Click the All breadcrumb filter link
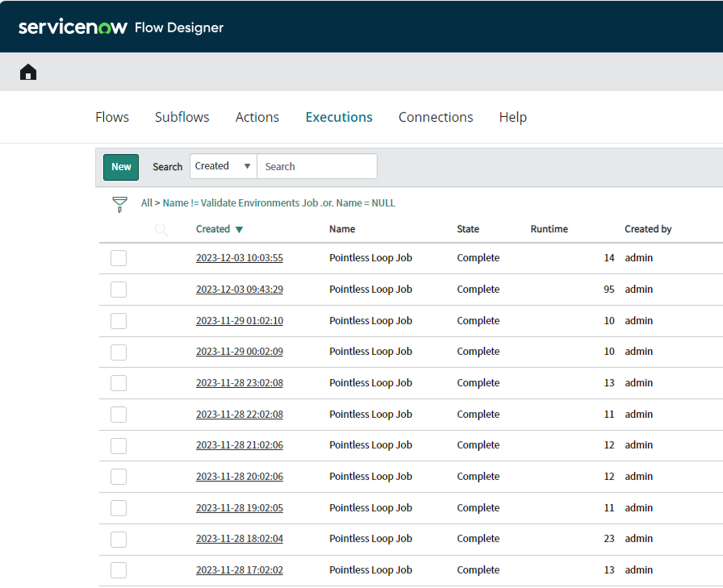Screen dimensions: 723x588 [147, 203]
